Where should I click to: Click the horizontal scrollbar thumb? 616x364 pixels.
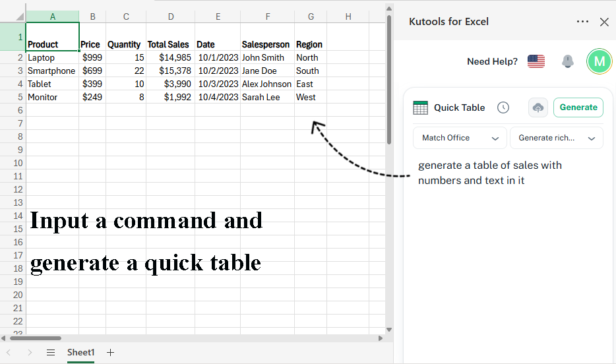(36, 338)
